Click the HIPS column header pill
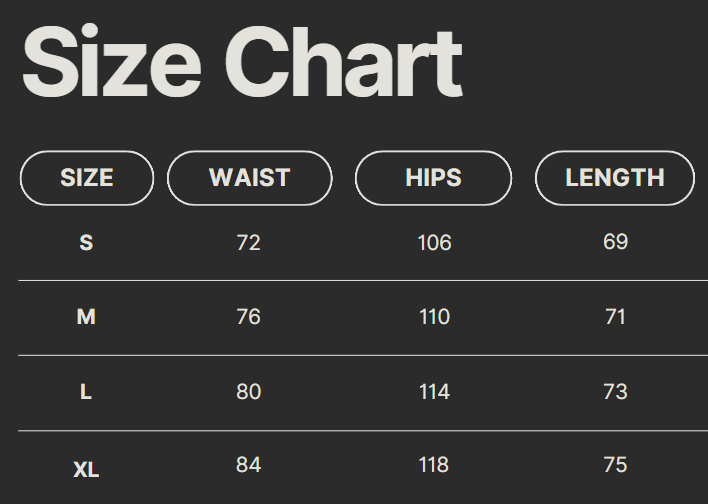Image resolution: width=708 pixels, height=504 pixels. pyautogui.click(x=433, y=178)
